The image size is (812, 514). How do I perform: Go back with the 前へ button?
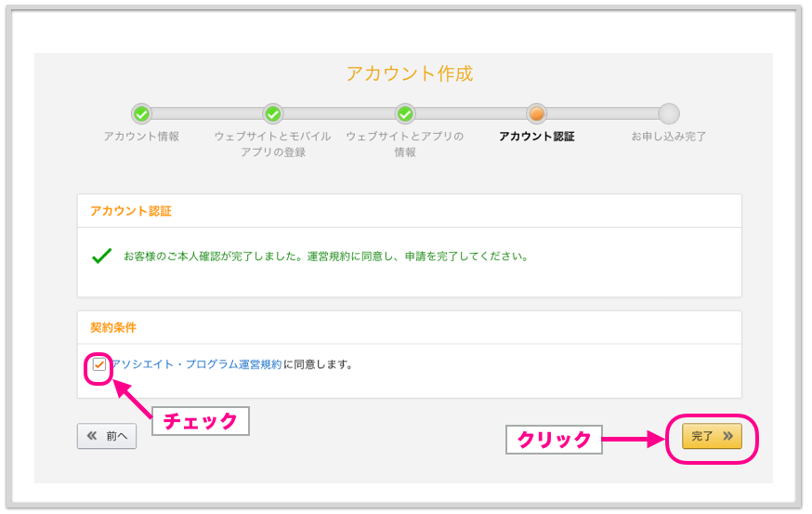pyautogui.click(x=107, y=436)
